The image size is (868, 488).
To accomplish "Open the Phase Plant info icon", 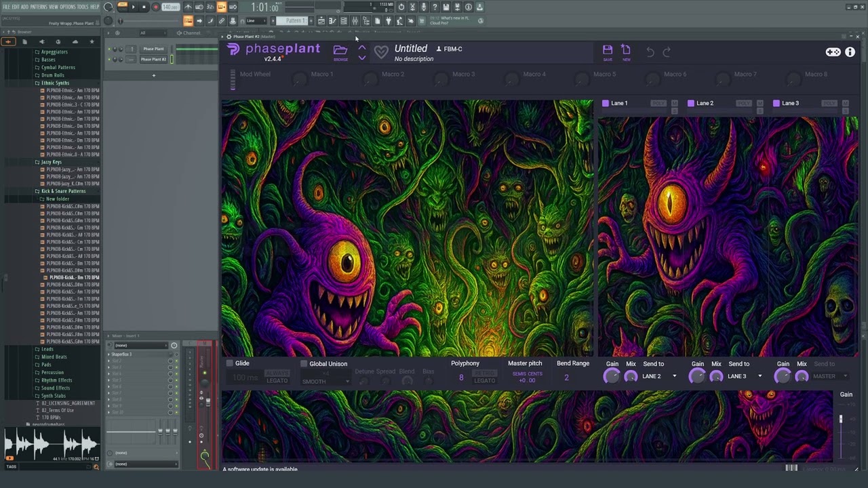I will click(850, 52).
